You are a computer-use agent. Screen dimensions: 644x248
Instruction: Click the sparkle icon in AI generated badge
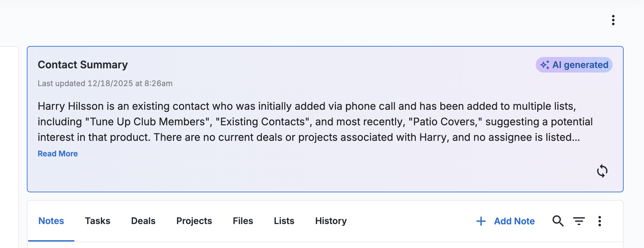(x=545, y=65)
